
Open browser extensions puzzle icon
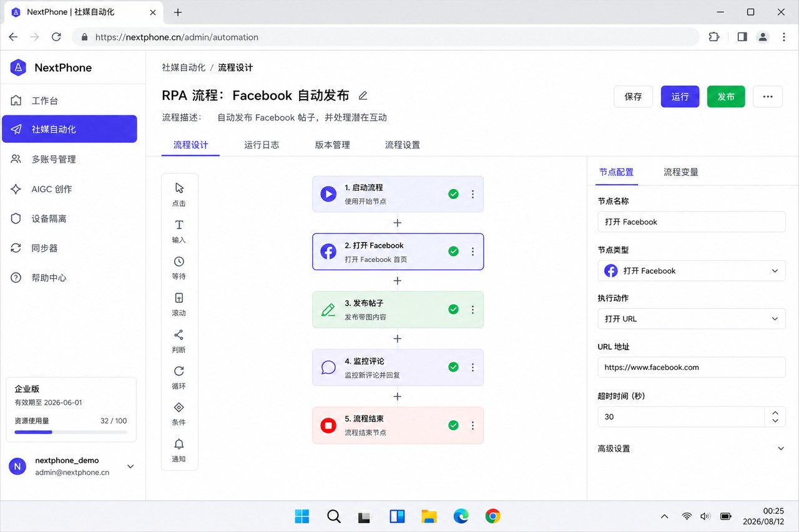click(714, 37)
